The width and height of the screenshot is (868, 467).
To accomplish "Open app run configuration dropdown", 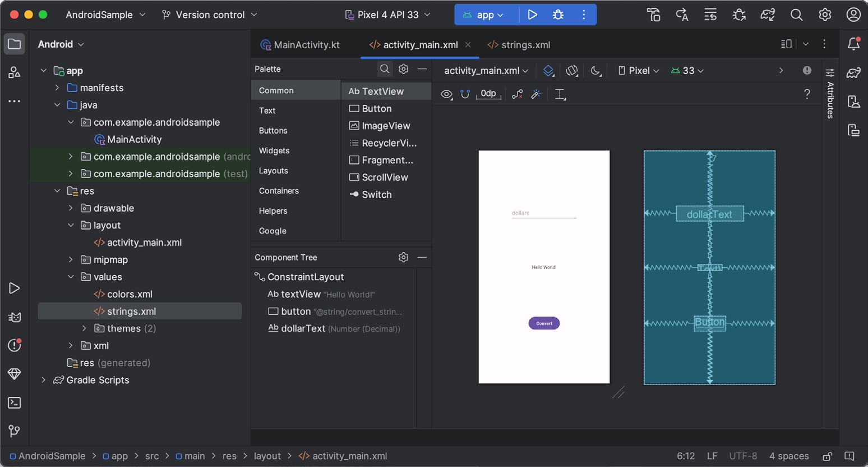I will [483, 15].
